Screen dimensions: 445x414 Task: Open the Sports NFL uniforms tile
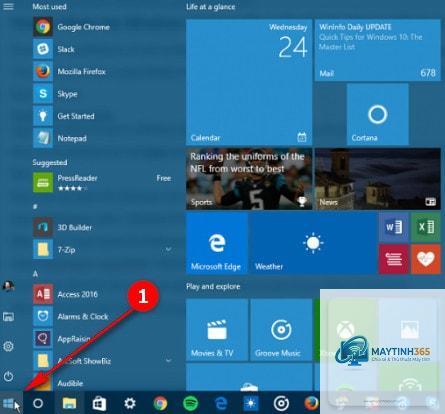[249, 179]
